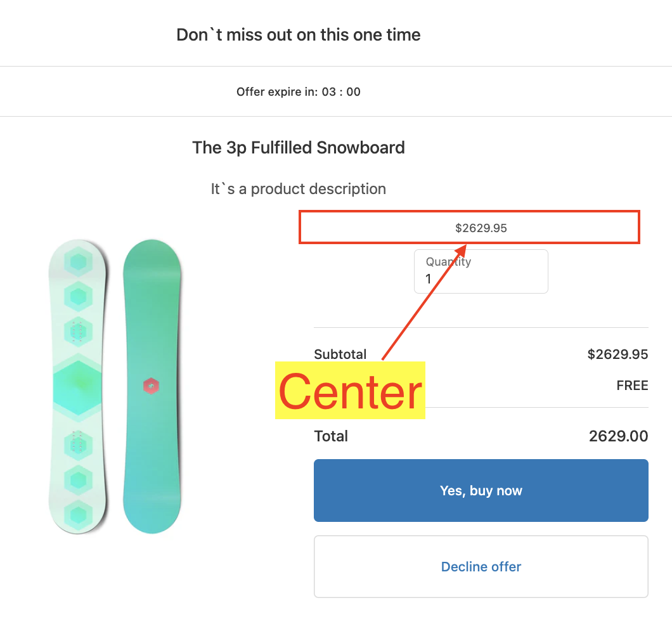Click the Subtotal amount $2629.95
Viewport: 672px width, 624px height.
click(617, 354)
